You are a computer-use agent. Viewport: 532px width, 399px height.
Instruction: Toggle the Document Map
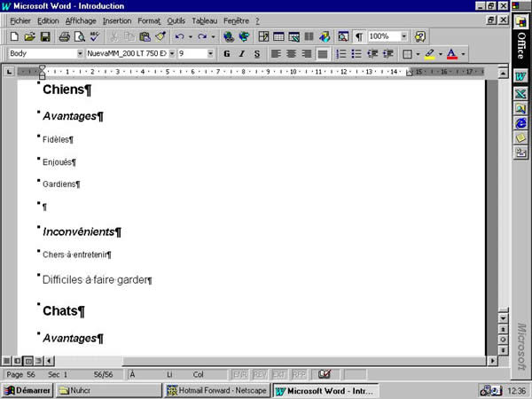[343, 36]
